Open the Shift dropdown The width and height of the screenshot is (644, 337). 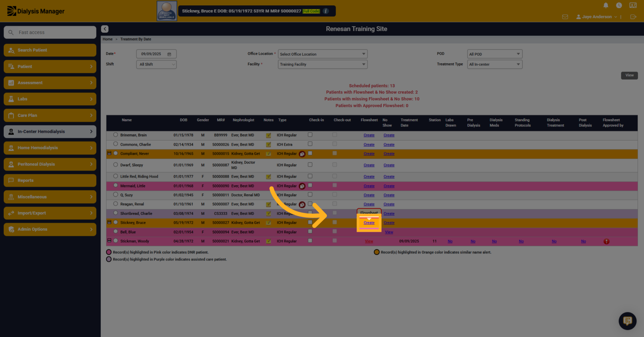156,64
